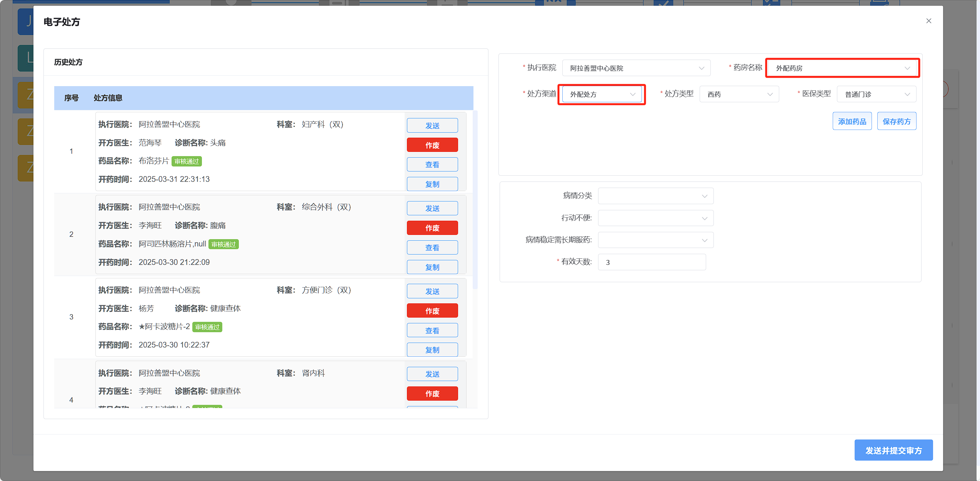Open the 执行医院 dropdown
Image resolution: width=980 pixels, height=481 pixels.
pyautogui.click(x=636, y=68)
